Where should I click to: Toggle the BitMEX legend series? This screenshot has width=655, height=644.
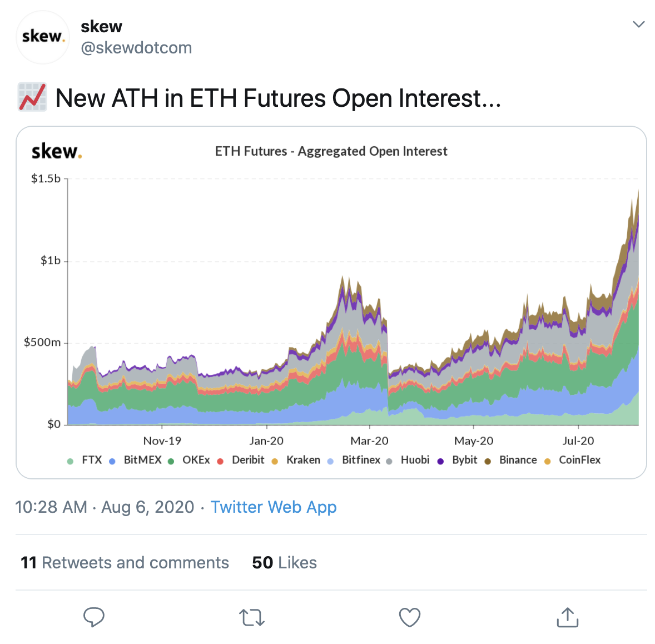tap(142, 460)
